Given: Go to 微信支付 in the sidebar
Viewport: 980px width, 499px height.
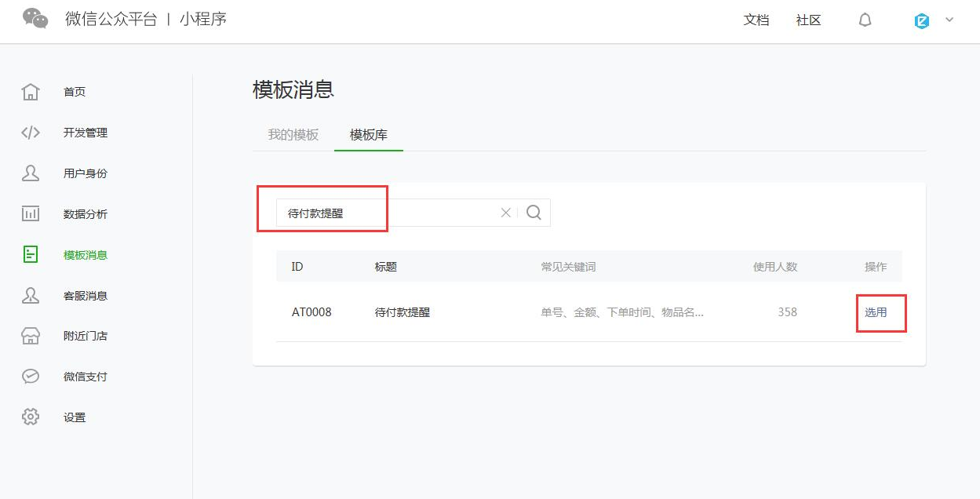Looking at the screenshot, I should point(85,377).
